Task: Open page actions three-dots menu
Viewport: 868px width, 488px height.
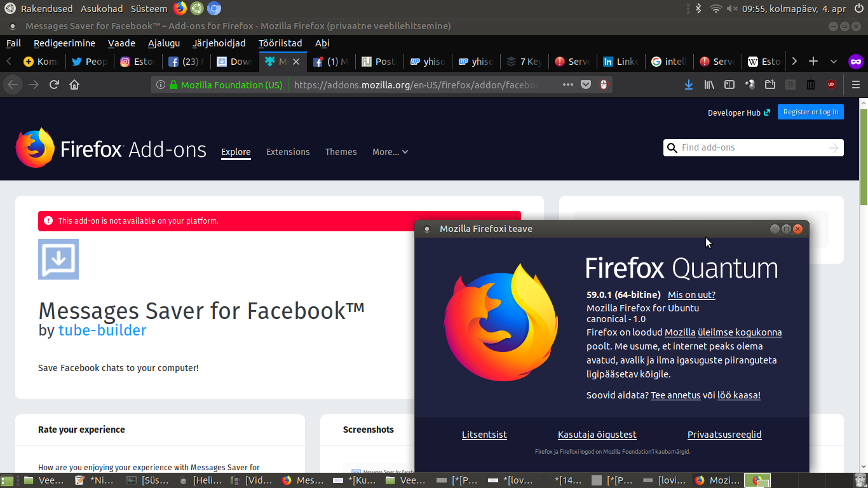Action: tap(567, 85)
